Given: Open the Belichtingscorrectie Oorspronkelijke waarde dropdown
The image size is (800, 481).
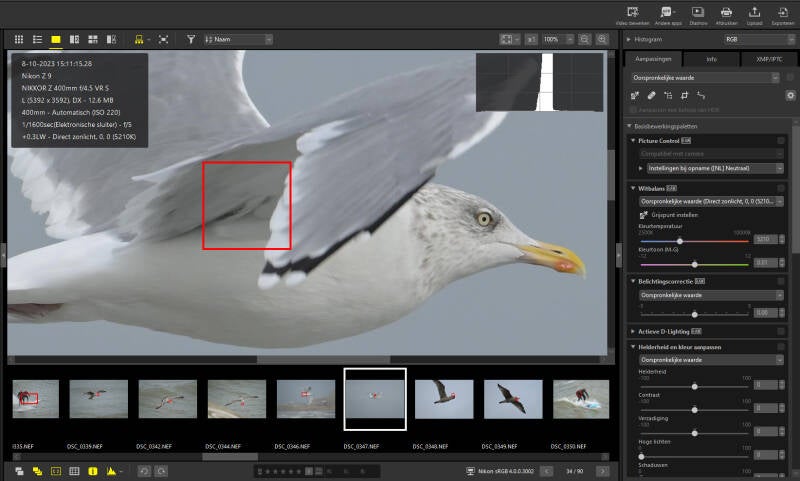Looking at the screenshot, I should [711, 295].
